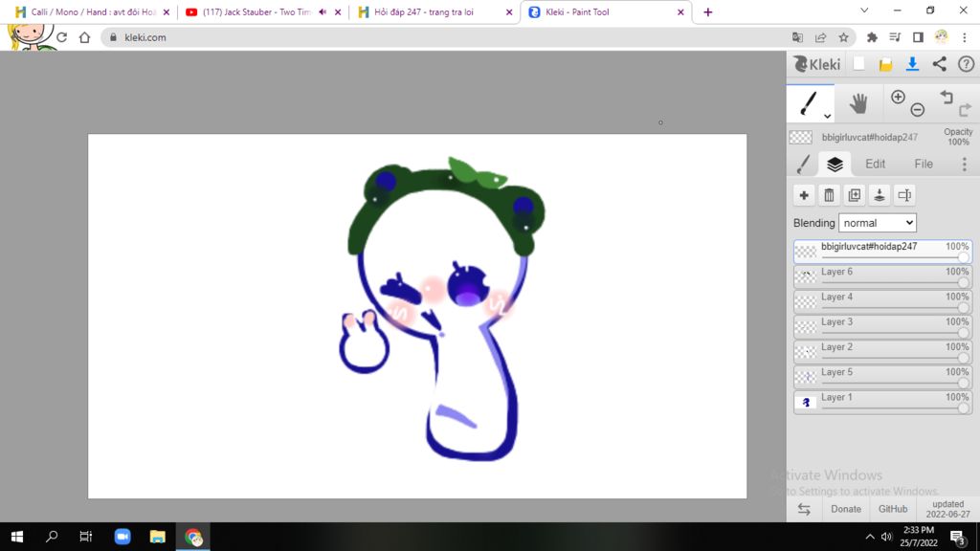980x551 pixels.
Task: Select the Hand pan tool
Action: pos(858,103)
